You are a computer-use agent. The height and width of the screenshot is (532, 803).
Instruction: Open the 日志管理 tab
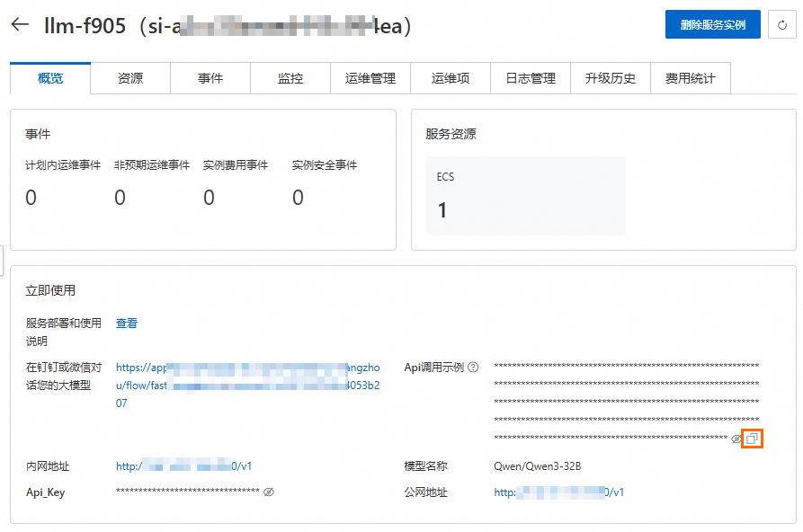(x=531, y=78)
